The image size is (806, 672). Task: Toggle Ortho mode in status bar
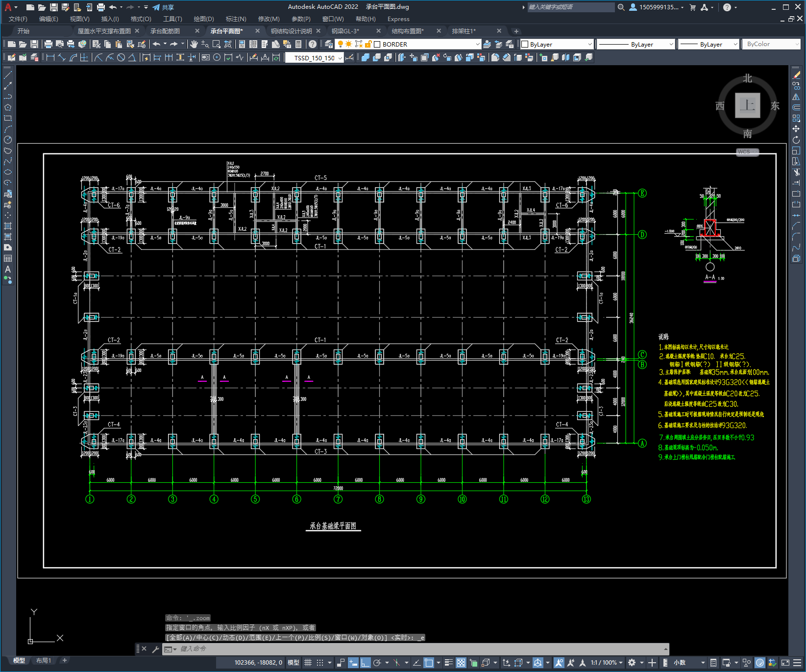click(x=366, y=663)
